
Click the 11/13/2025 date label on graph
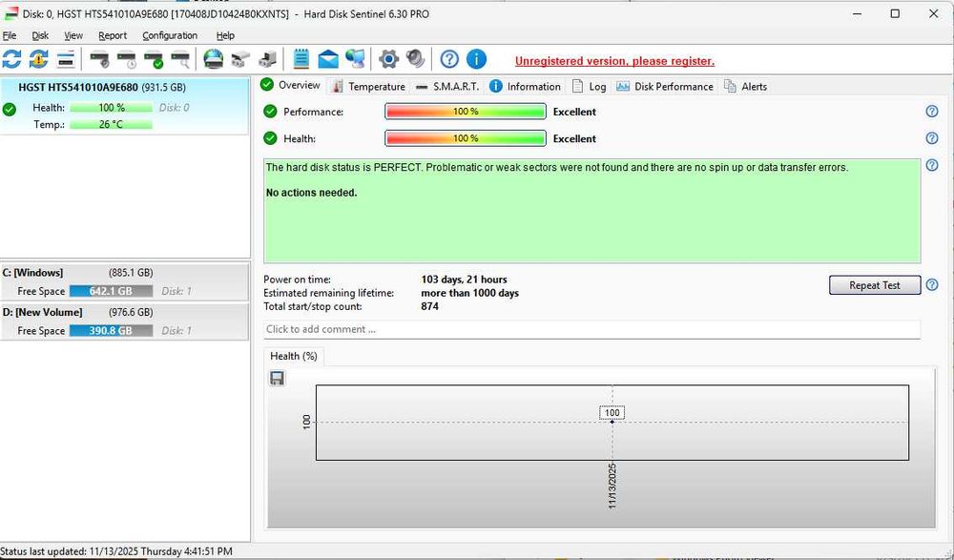coord(612,486)
